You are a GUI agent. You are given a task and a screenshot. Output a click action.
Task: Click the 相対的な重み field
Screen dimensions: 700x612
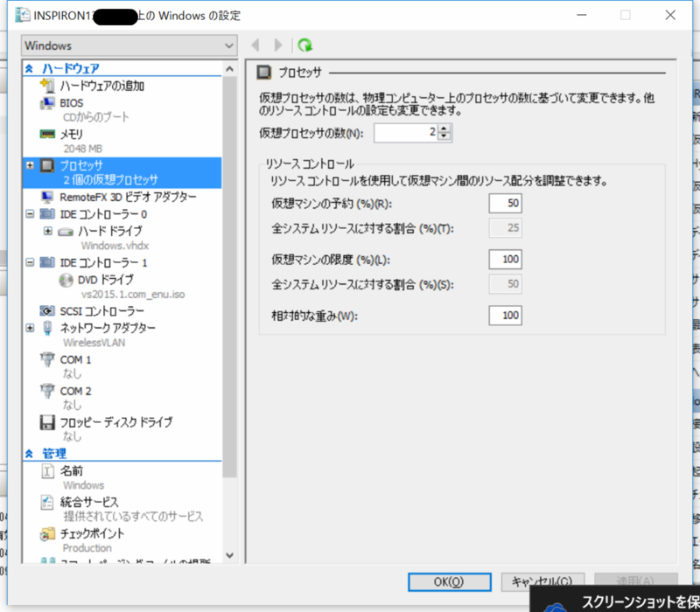pos(506,316)
